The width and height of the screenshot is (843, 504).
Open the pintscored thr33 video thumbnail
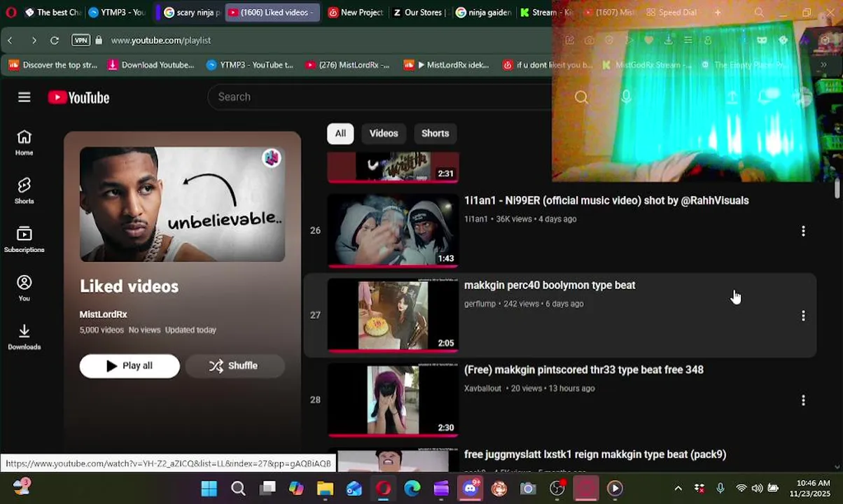pyautogui.click(x=393, y=400)
